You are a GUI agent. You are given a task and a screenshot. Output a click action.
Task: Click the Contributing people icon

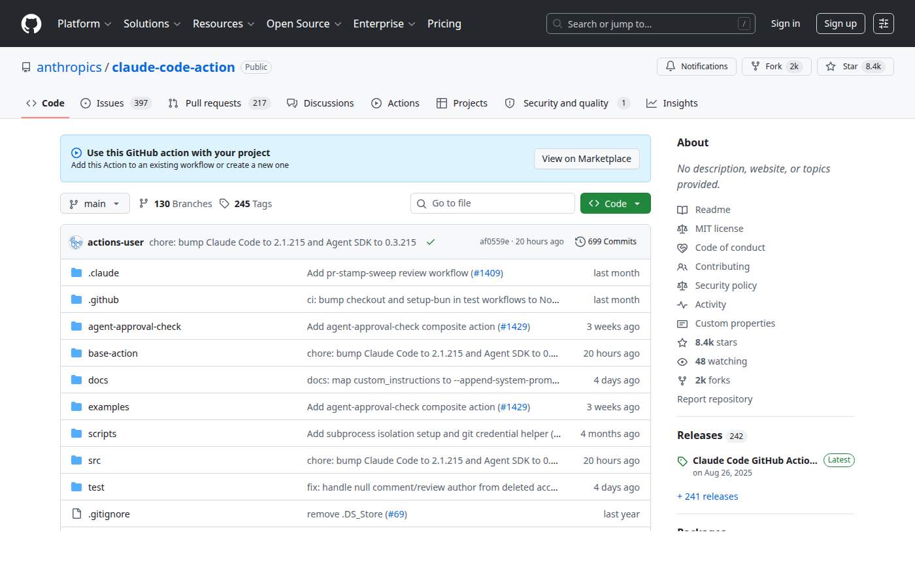pos(682,267)
